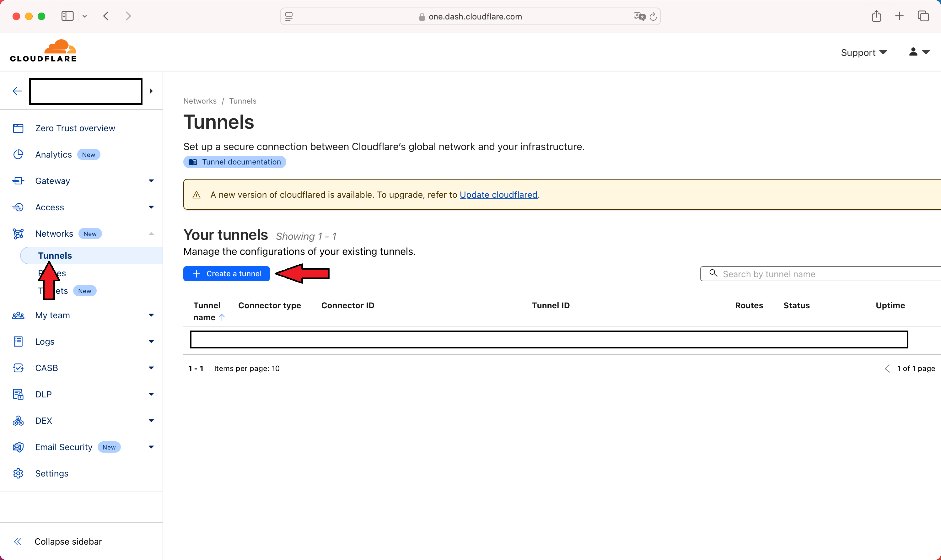Open the My team sidebar item
The image size is (941, 560).
point(52,315)
